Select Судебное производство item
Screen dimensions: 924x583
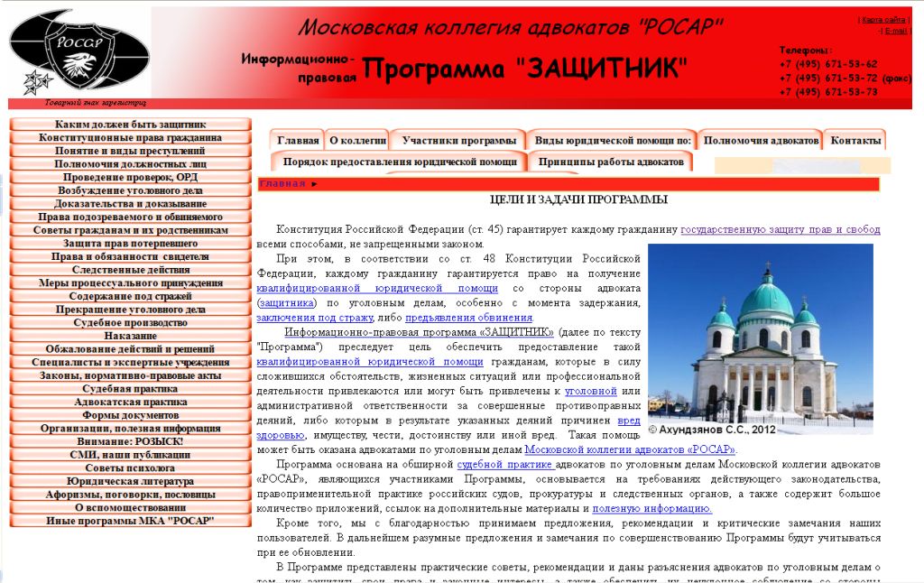(130, 322)
